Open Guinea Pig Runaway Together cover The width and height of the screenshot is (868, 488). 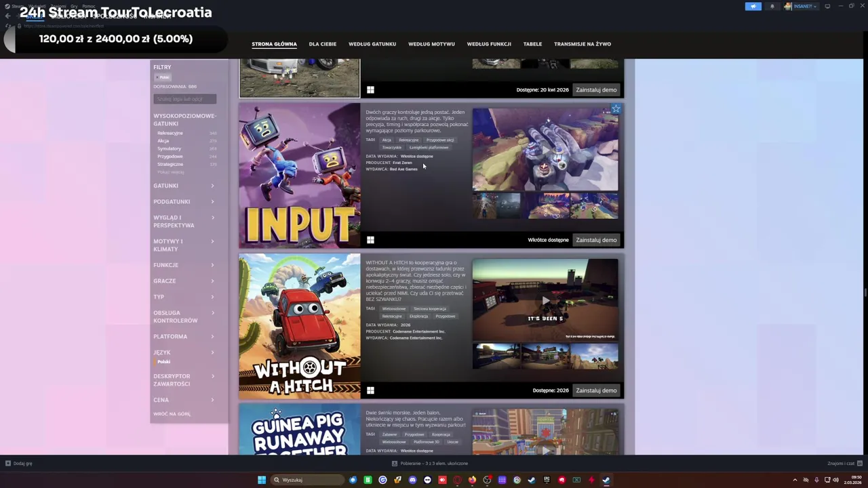tap(300, 430)
